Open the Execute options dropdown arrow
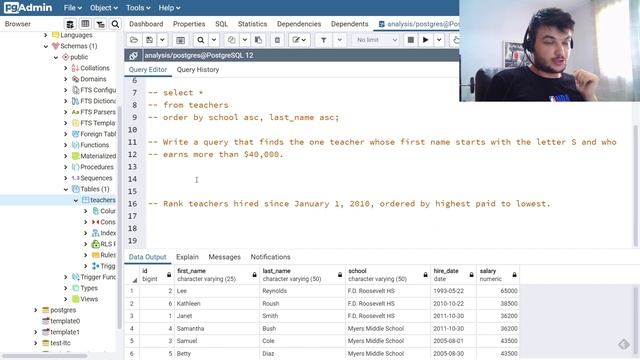 439,40
